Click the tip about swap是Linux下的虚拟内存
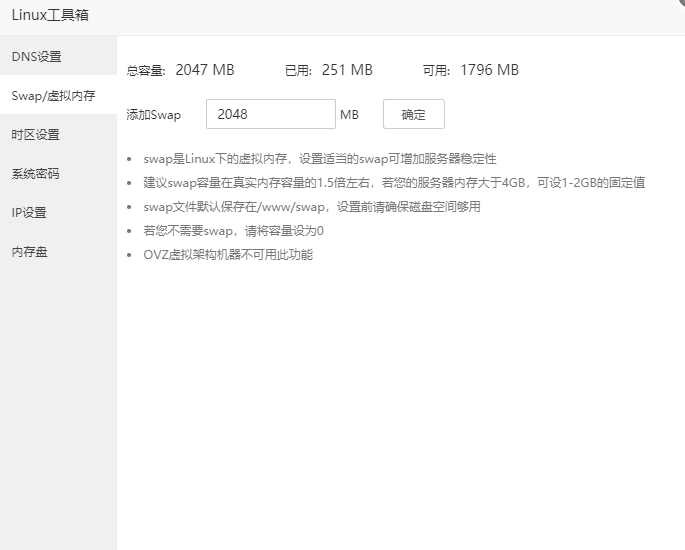Screen dimensions: 685x550 tap(320, 159)
